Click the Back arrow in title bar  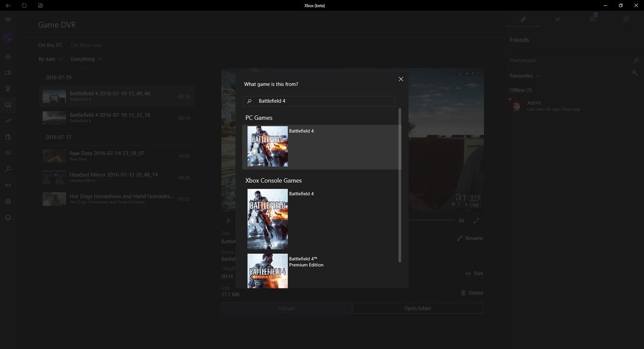click(x=8, y=5)
